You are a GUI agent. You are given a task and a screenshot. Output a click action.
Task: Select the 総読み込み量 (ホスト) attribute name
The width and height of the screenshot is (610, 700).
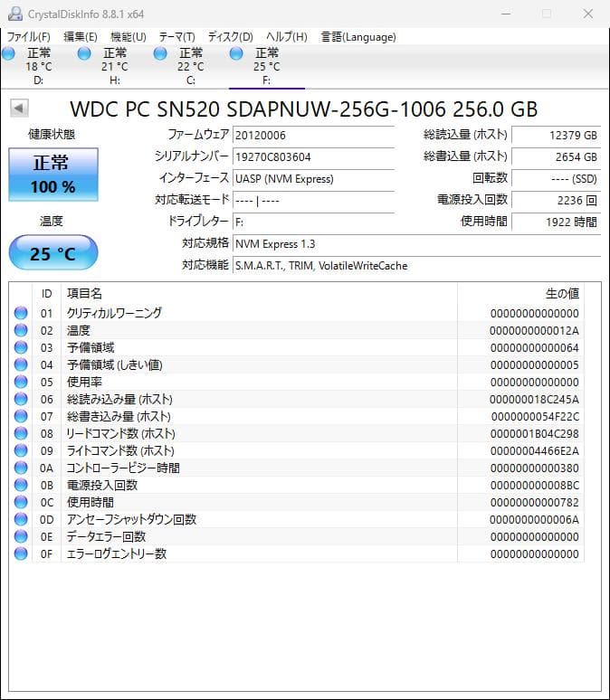tap(119, 399)
